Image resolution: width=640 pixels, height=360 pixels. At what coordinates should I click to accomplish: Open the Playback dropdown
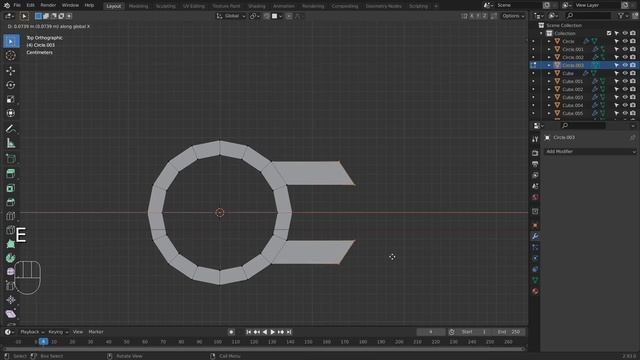(32, 332)
